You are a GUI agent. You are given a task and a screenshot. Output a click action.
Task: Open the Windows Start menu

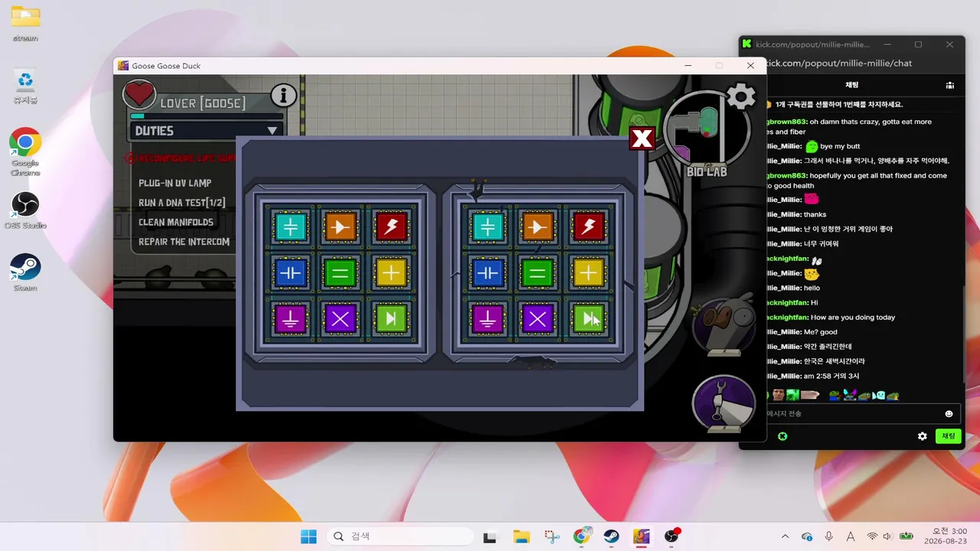[x=309, y=536]
